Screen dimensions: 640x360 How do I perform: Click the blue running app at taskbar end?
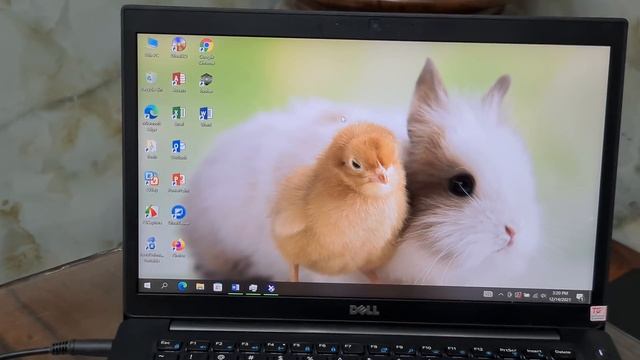(x=271, y=288)
